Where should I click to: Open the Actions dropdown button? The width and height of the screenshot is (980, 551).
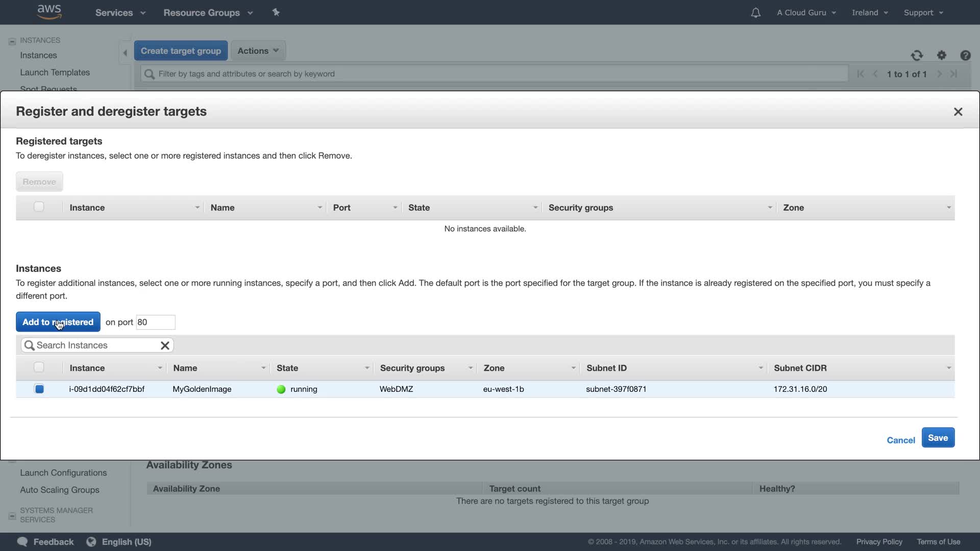point(258,51)
